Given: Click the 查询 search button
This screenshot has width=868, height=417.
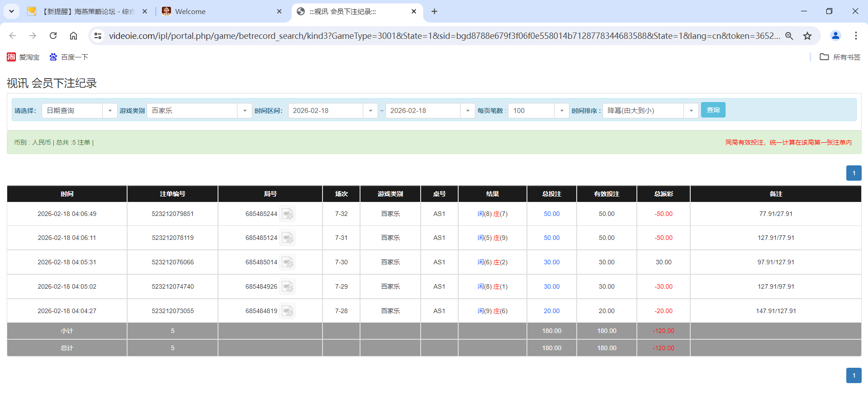Looking at the screenshot, I should 713,110.
